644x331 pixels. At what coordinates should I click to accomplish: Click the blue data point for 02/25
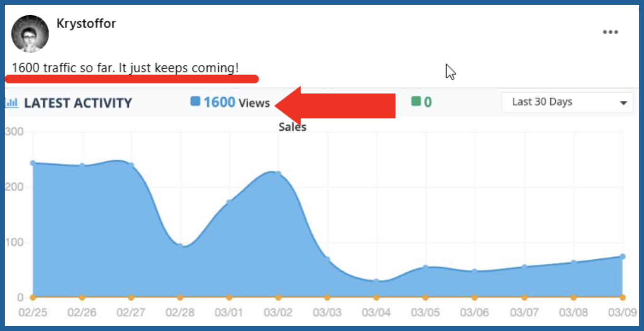pyautogui.click(x=33, y=163)
